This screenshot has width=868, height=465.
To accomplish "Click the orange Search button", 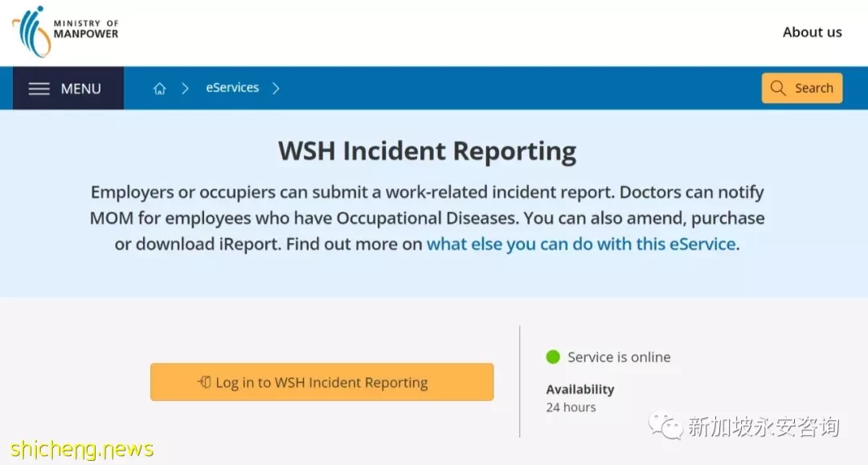I will (802, 88).
